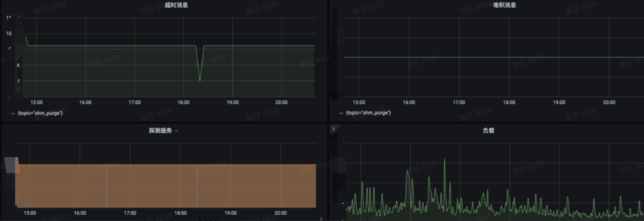Click 15:00 axis label in 探测服务 panel
The height and width of the screenshot is (221, 644).
click(30, 213)
